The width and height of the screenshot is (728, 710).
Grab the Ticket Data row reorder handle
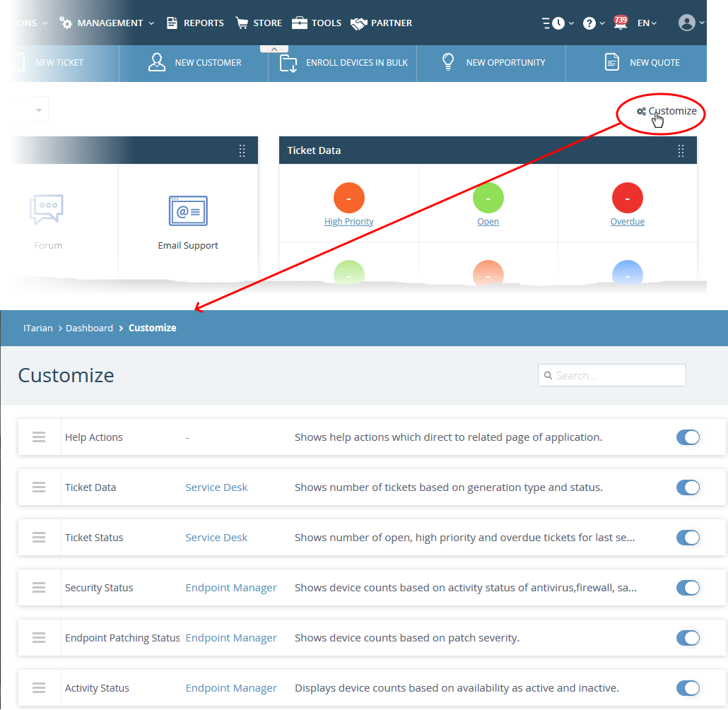click(39, 487)
